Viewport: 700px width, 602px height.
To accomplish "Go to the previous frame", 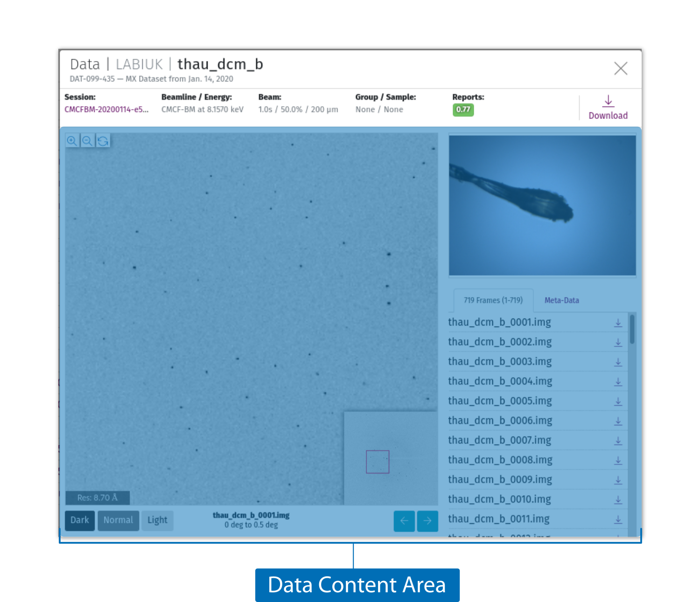I will pos(404,521).
